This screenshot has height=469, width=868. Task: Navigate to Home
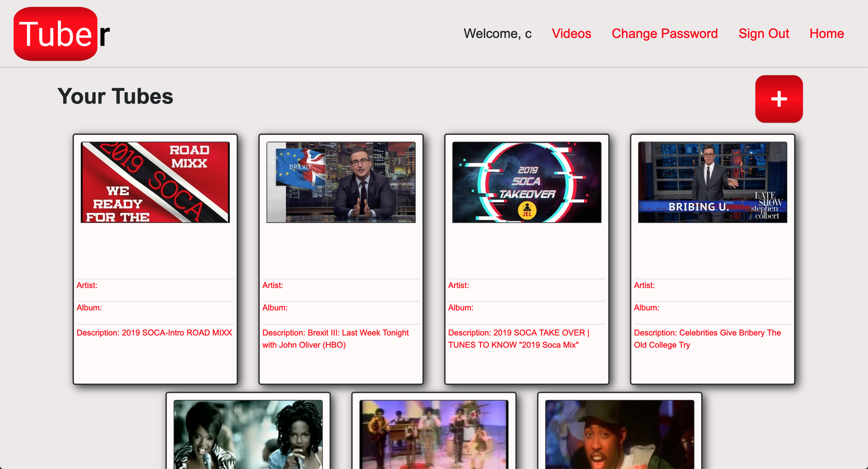point(827,34)
